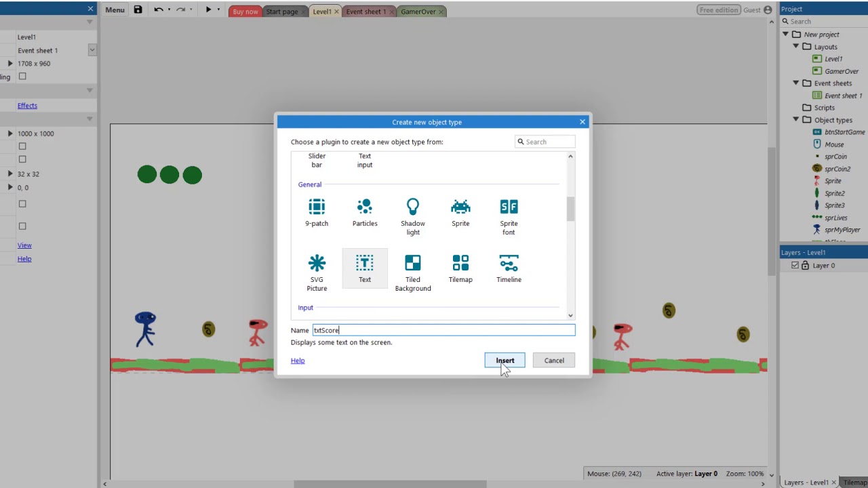Select the Text input plugin

coord(365,161)
